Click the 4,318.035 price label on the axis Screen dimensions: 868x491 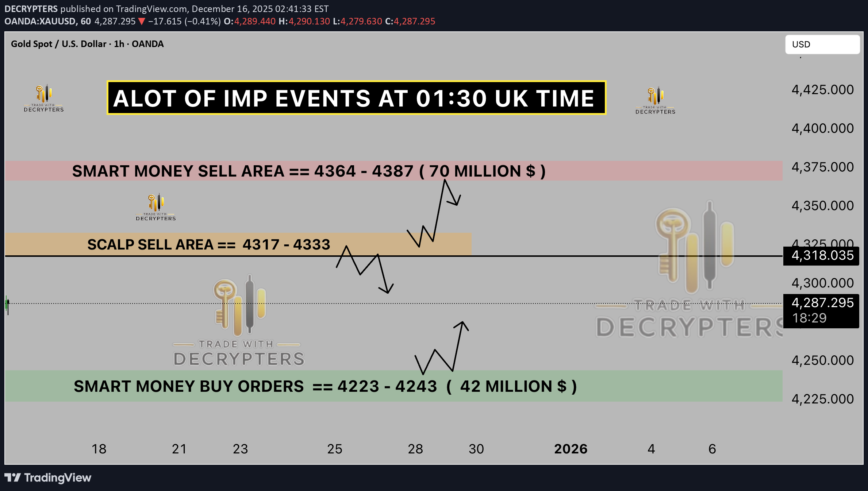coord(821,256)
